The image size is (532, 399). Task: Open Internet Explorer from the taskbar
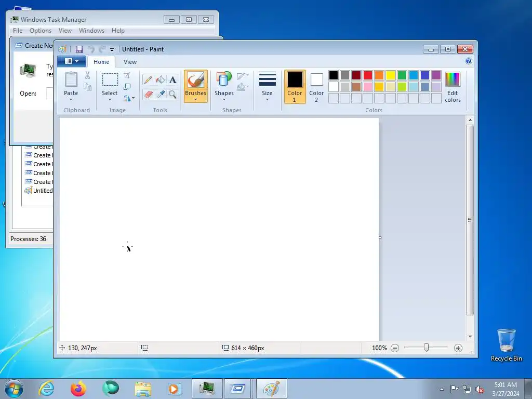46,389
